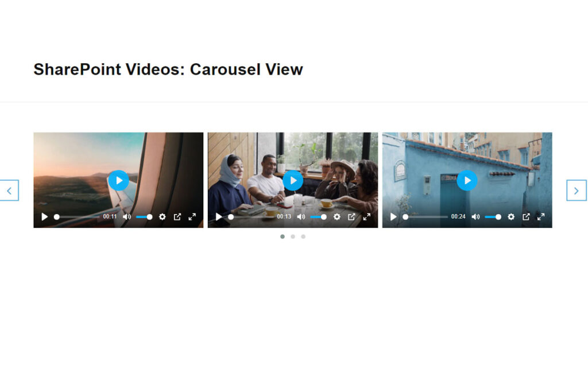Click small play icon in cafe video controls
This screenshot has width=588, height=392.
[x=219, y=216]
